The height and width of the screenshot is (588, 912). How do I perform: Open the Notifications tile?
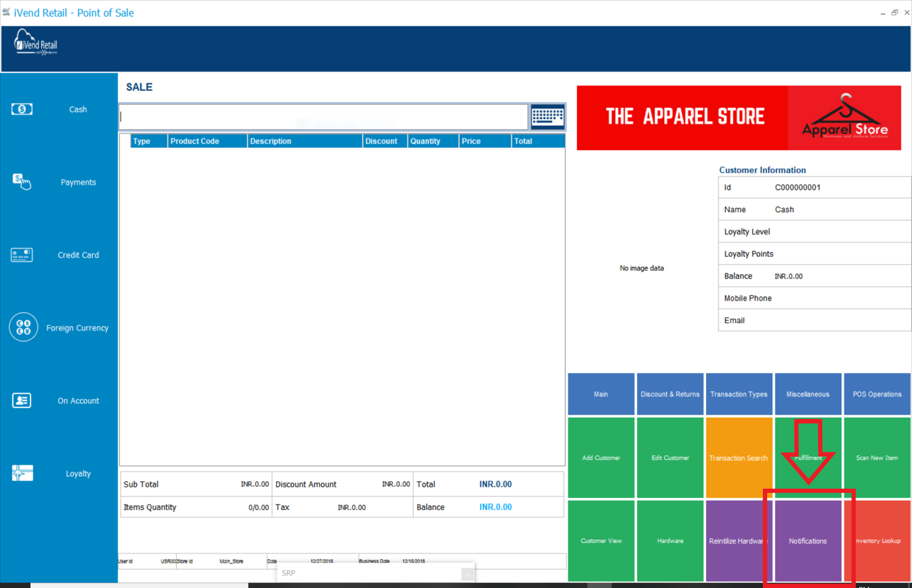coord(807,541)
